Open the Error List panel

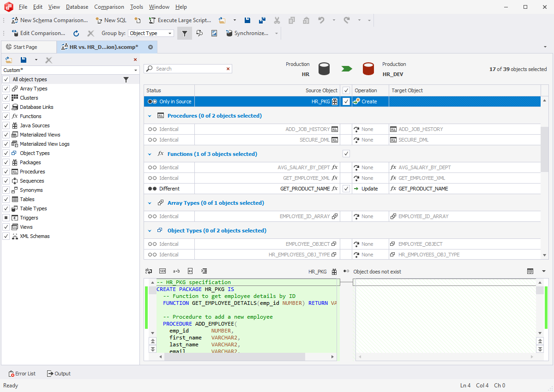point(22,374)
